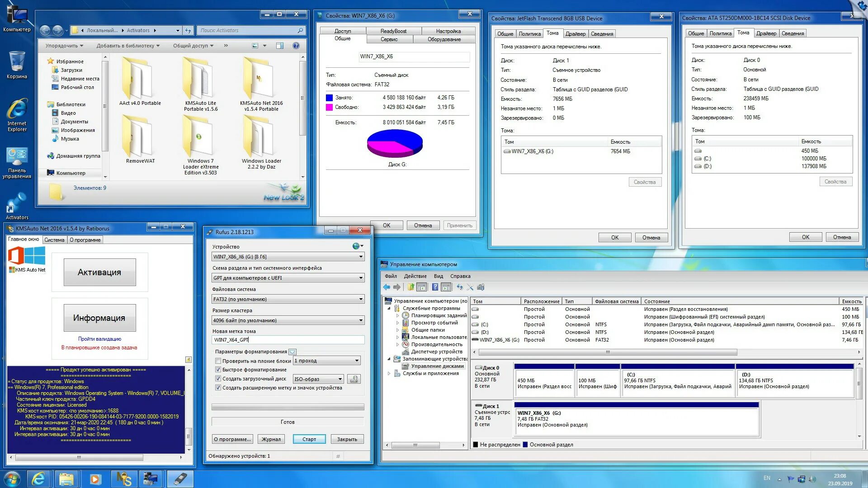Open Device Manager (Диспетчер устройств) in tree
The height and width of the screenshot is (488, 868).
point(436,352)
